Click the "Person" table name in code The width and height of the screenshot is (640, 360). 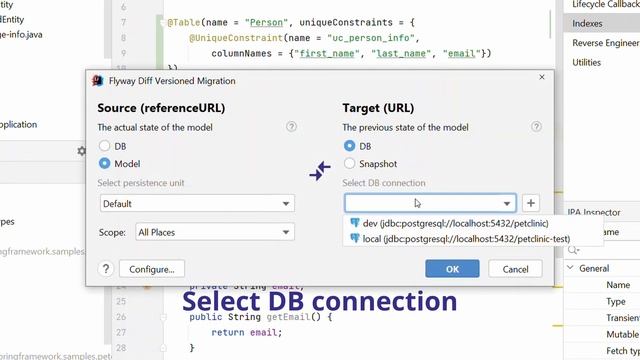[x=266, y=22]
